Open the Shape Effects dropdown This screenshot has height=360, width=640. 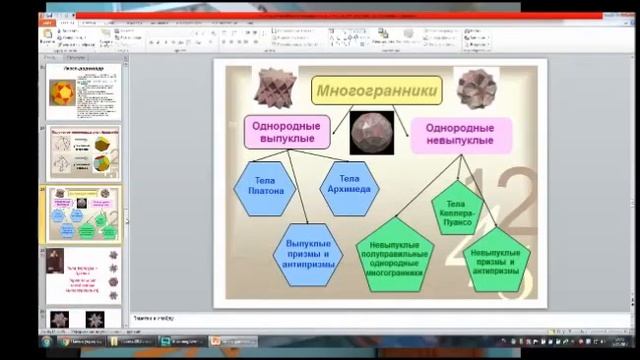[440, 44]
